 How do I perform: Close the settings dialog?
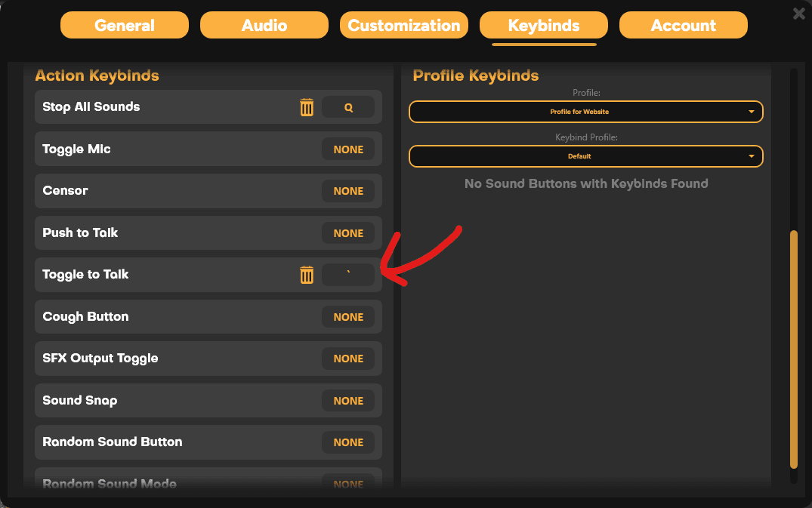click(798, 13)
